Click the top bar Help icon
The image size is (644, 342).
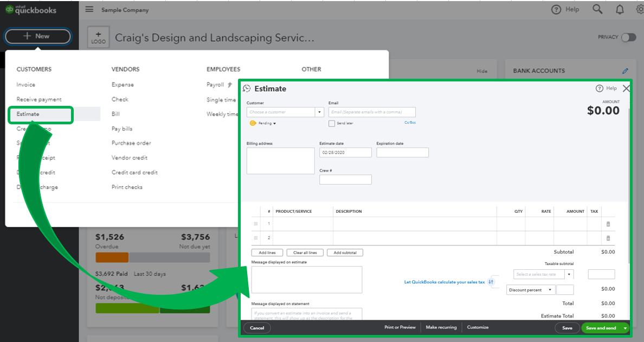556,9
